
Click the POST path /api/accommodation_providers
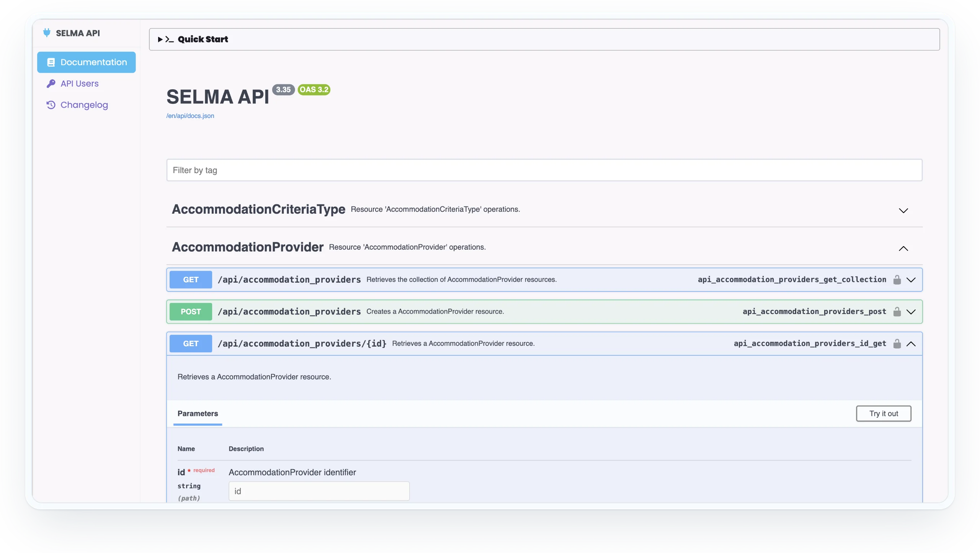tap(289, 312)
